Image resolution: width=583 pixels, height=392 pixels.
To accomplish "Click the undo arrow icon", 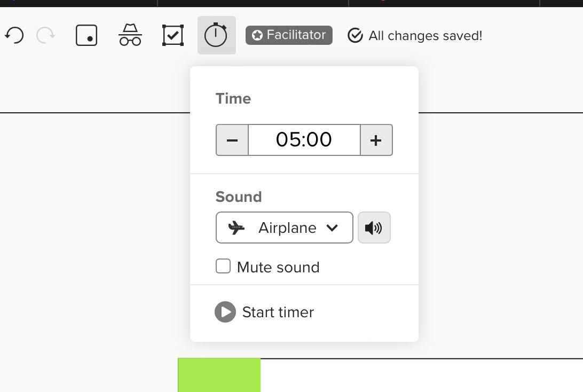I will click(14, 36).
